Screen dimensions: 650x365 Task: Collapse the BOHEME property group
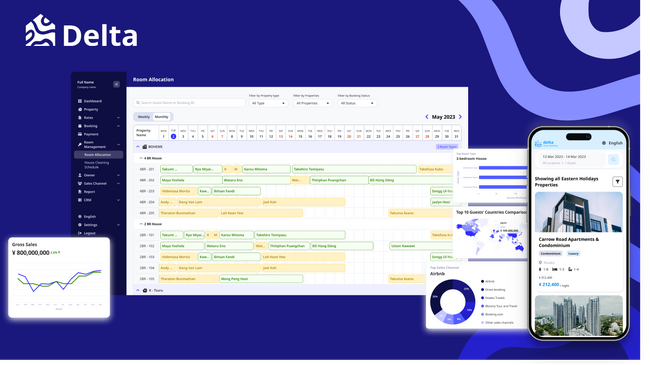[138, 147]
